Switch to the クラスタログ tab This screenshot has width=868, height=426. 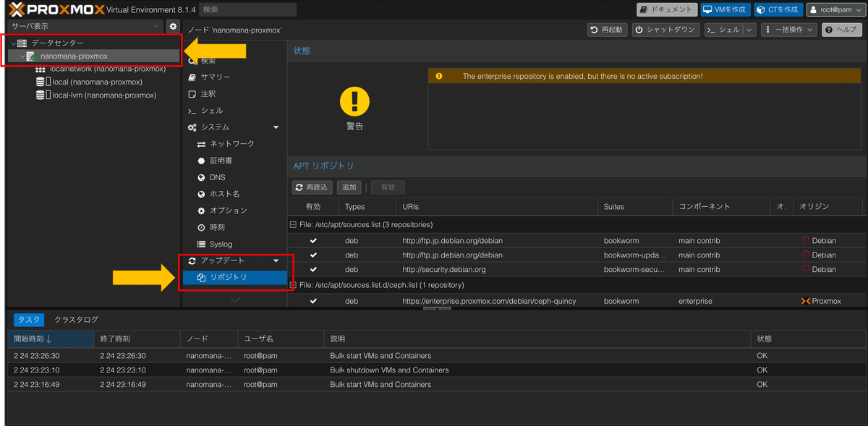click(76, 320)
